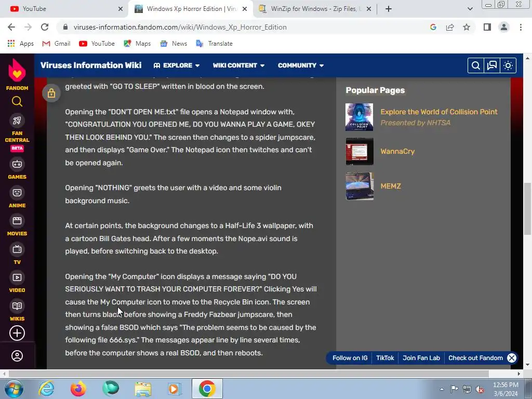Open the Translate bookmark
The height and width of the screenshot is (399, 532).
pos(214,44)
